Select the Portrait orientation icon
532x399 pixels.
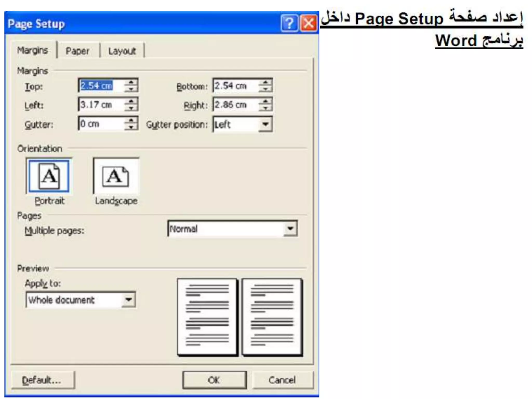click(49, 176)
